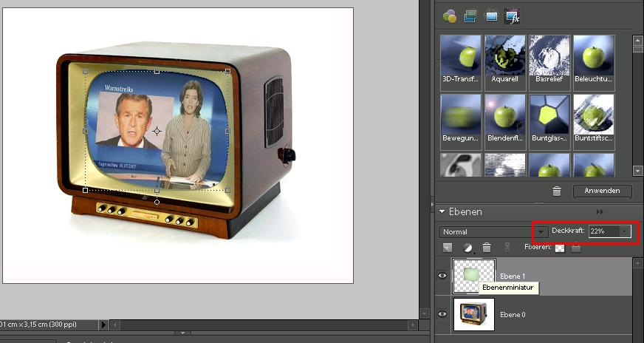Click the top-middle transform handle
Image resolution: width=644 pixels, height=343 pixels.
click(157, 72)
